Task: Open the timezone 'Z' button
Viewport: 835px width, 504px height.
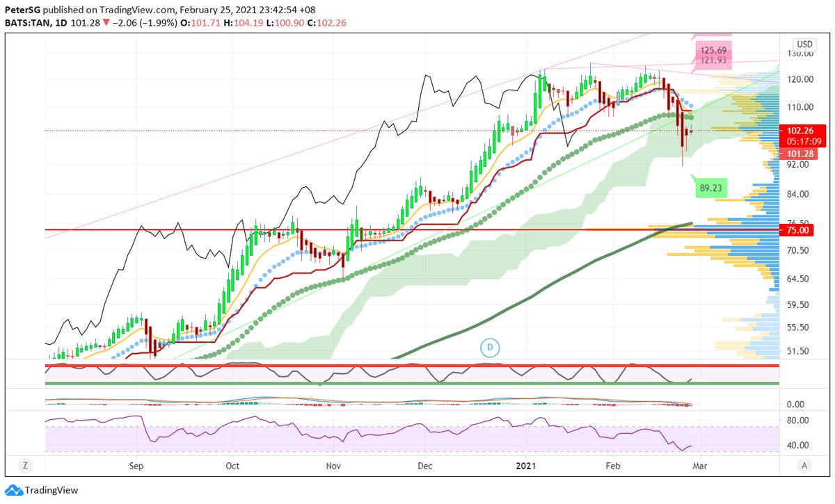Action: pos(24,465)
